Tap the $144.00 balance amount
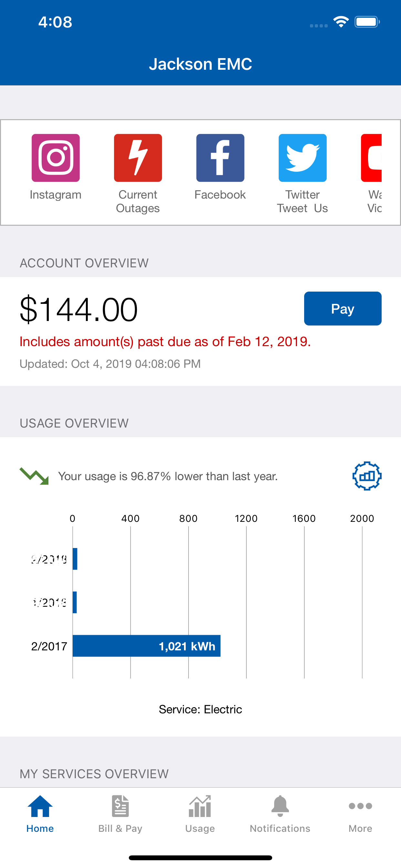The width and height of the screenshot is (401, 868). (x=78, y=309)
